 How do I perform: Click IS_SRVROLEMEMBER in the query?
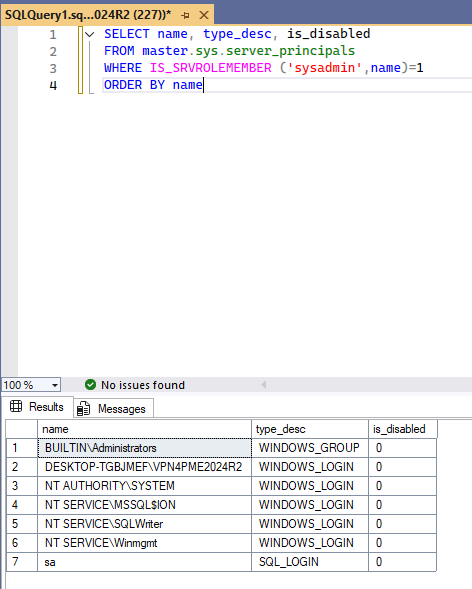(211, 68)
